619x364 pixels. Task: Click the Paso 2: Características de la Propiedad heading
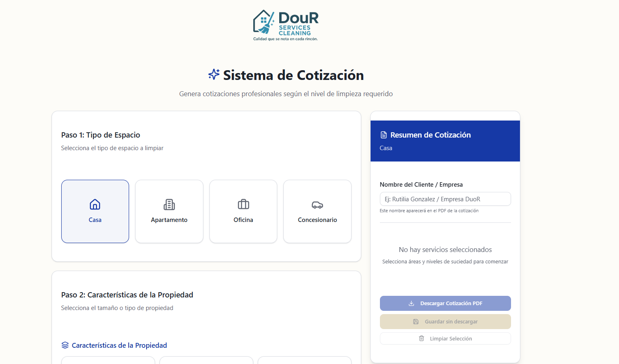(x=127, y=295)
